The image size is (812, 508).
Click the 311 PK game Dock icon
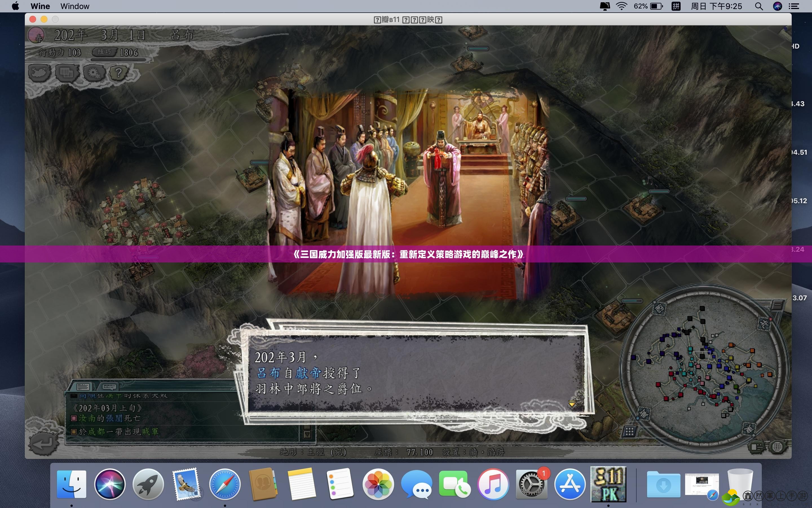608,484
